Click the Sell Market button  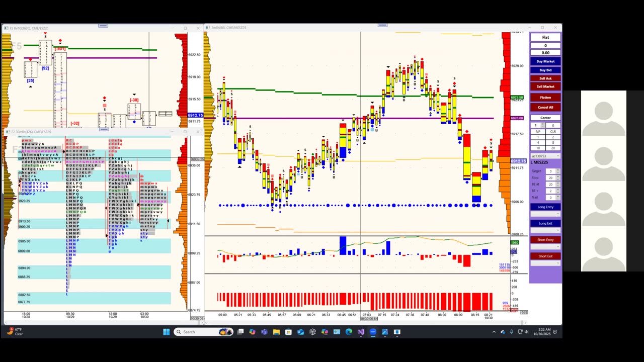(545, 86)
